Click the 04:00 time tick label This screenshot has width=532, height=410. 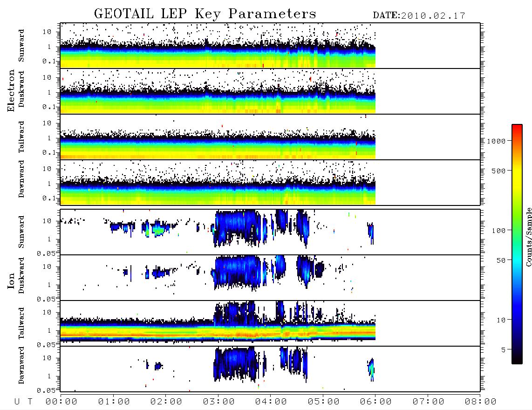click(271, 402)
